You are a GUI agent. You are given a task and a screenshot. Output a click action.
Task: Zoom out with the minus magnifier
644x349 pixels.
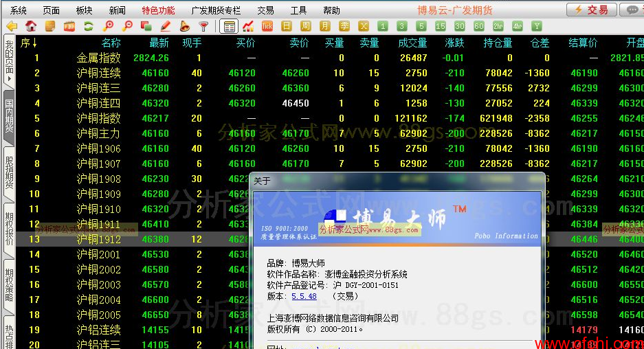[127, 26]
